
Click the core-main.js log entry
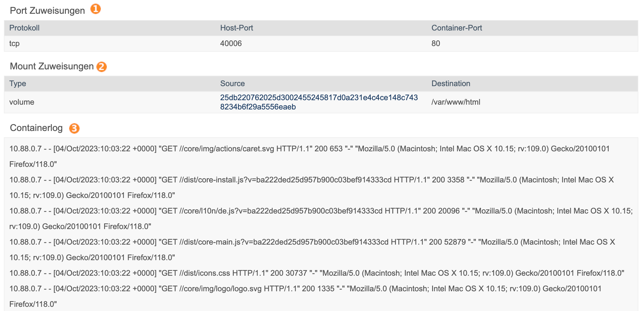[x=312, y=250]
